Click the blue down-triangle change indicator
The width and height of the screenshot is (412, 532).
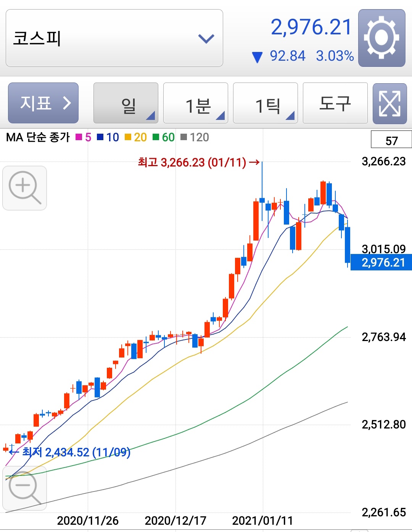(x=257, y=57)
